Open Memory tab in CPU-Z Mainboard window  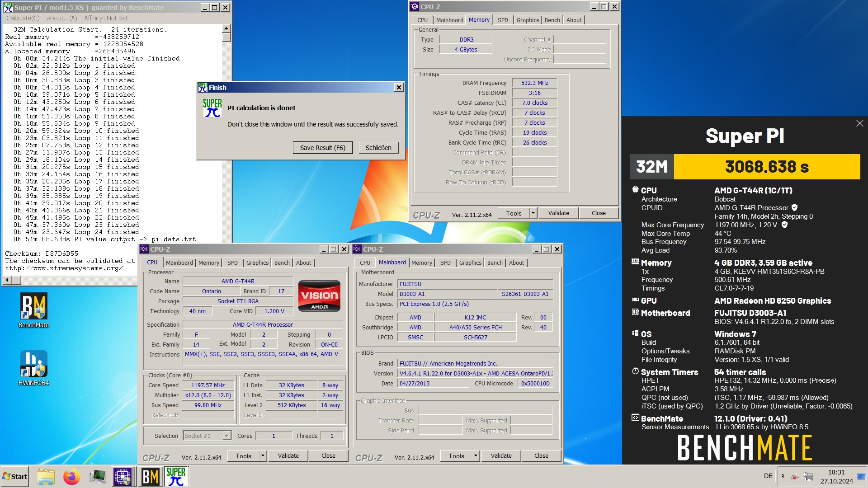[x=421, y=263]
